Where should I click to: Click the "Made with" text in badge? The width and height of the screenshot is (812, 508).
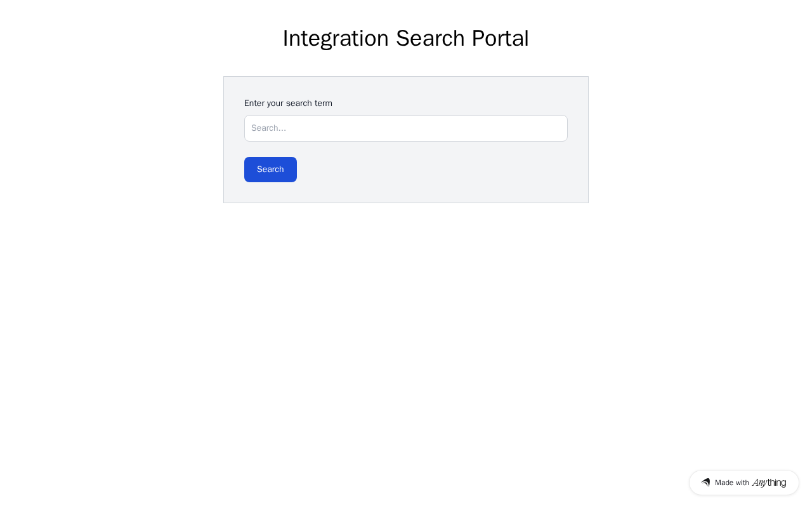(732, 483)
